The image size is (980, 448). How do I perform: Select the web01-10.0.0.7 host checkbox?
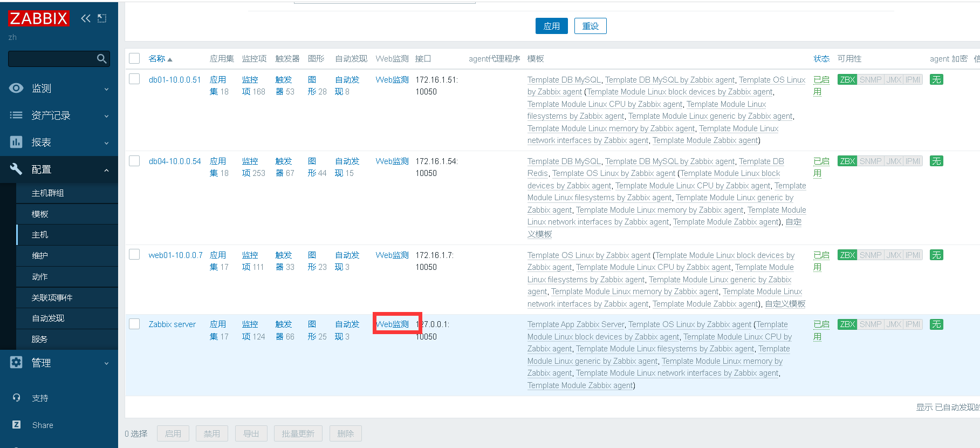pos(134,255)
